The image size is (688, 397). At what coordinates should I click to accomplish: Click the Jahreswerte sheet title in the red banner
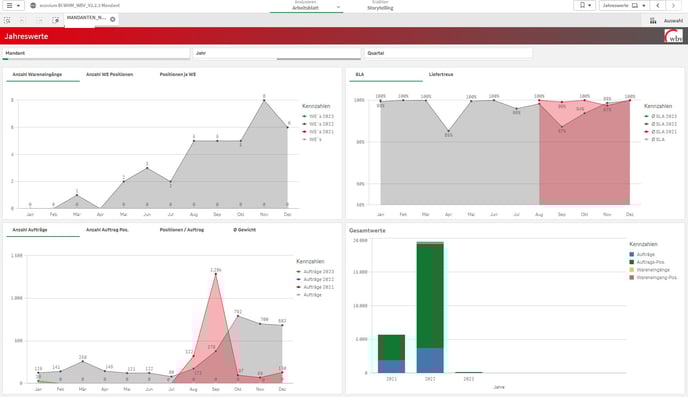pyautogui.click(x=26, y=36)
